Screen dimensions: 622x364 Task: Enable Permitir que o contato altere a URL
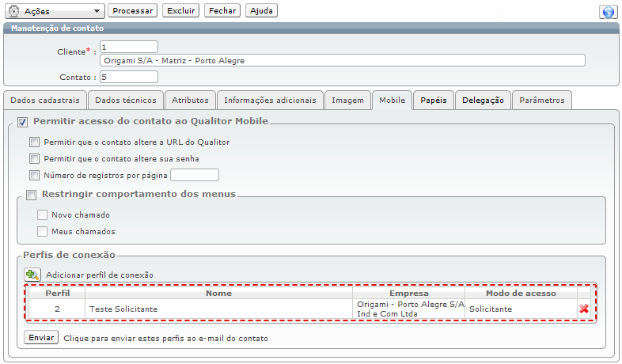(x=34, y=142)
